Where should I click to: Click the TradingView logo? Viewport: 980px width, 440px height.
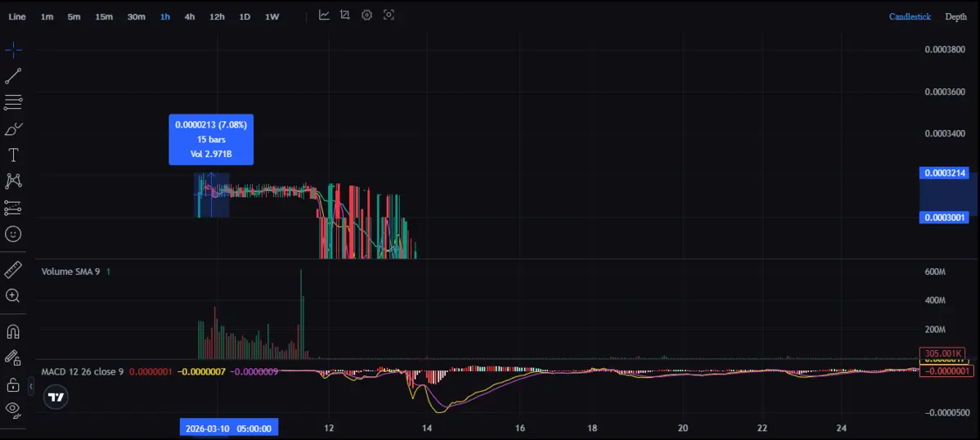pos(56,397)
